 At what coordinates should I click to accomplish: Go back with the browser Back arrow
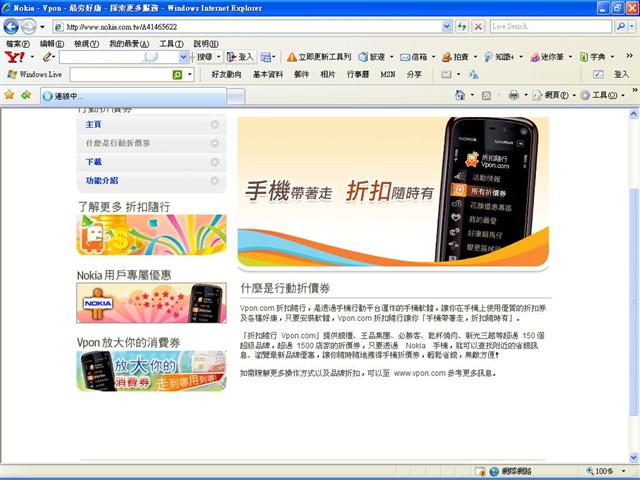(11, 27)
